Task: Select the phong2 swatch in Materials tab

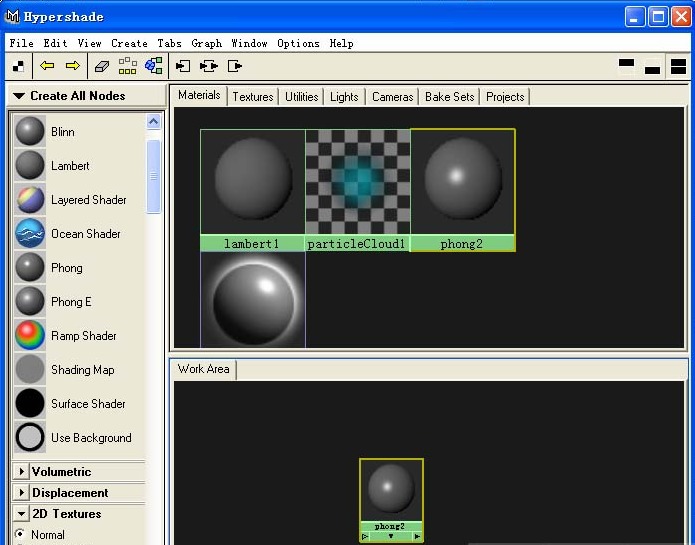Action: [463, 190]
